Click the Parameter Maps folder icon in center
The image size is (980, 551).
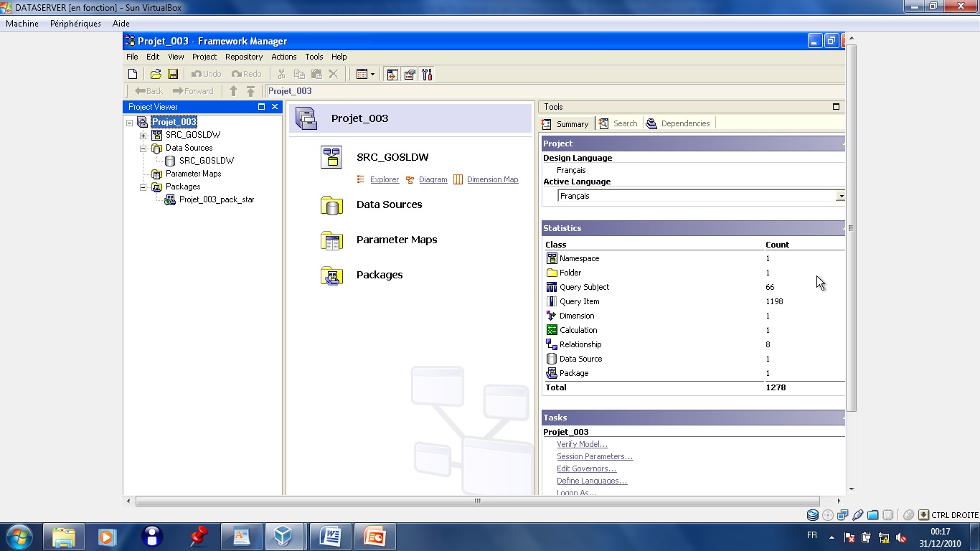point(331,240)
